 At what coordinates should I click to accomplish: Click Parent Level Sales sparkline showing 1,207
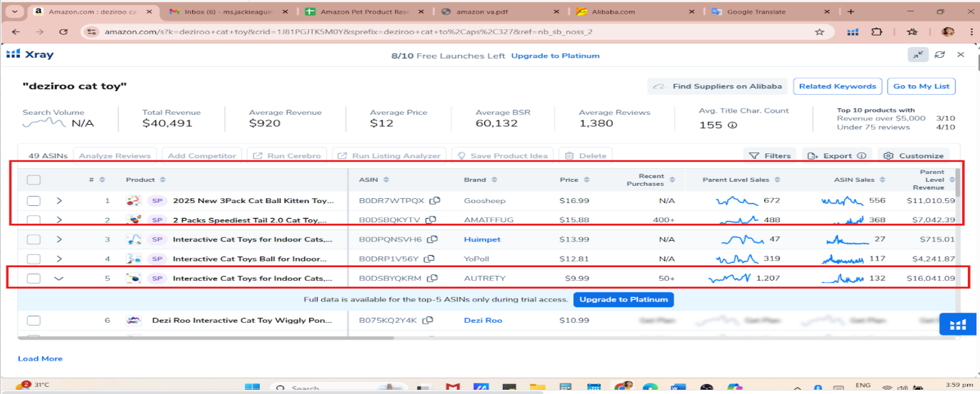729,278
